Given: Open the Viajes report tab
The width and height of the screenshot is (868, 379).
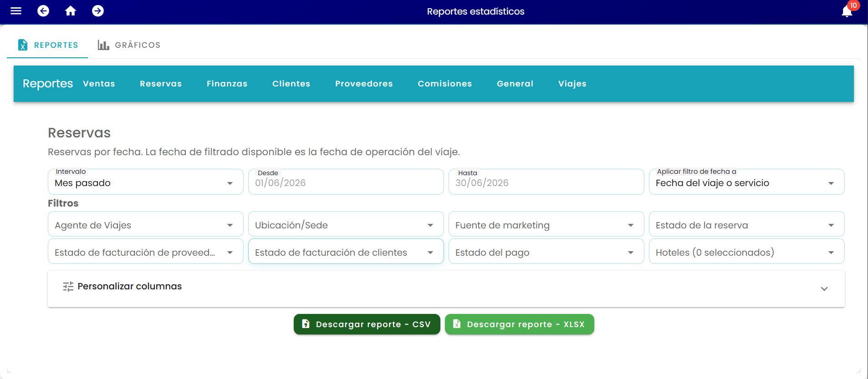Looking at the screenshot, I should coord(572,84).
